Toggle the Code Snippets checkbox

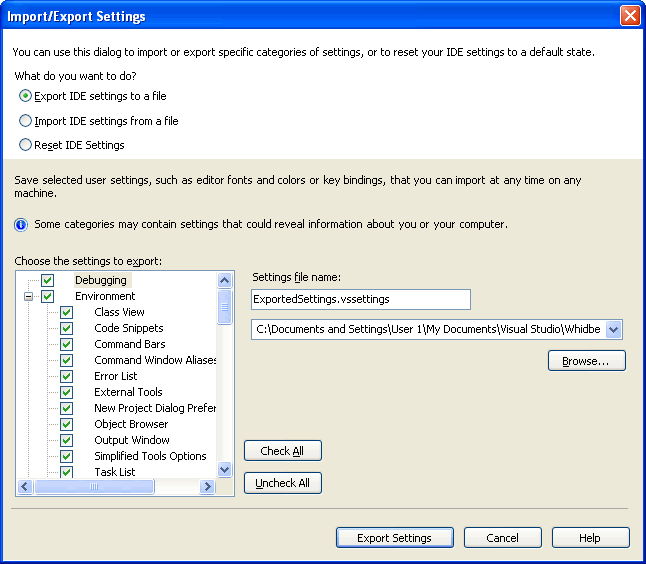point(66,328)
